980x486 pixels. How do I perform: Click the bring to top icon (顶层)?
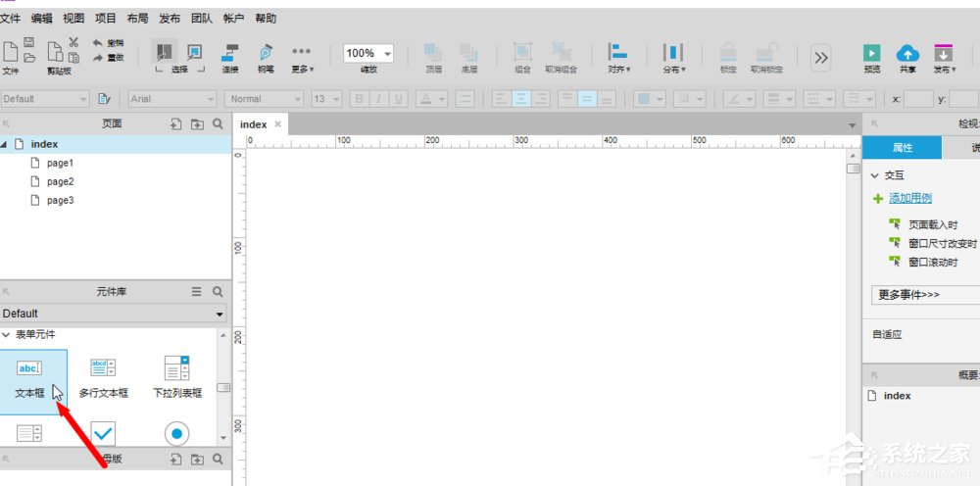coord(433,53)
